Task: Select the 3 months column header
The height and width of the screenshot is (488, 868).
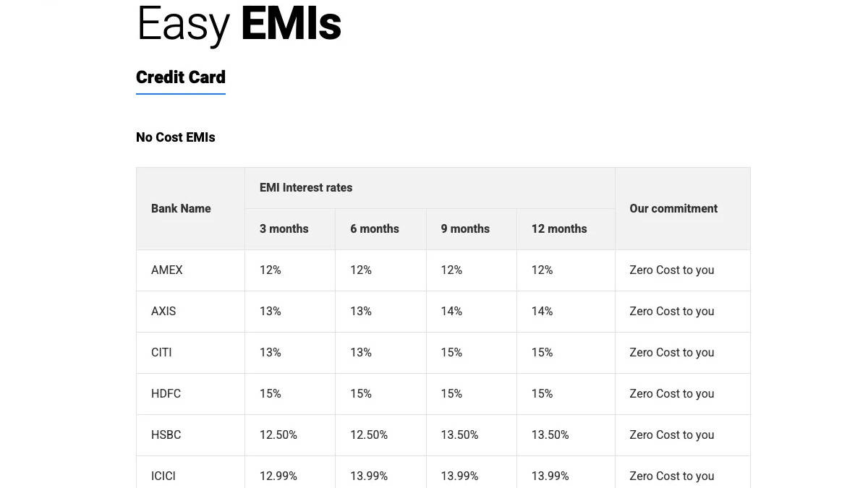Action: pyautogui.click(x=284, y=229)
